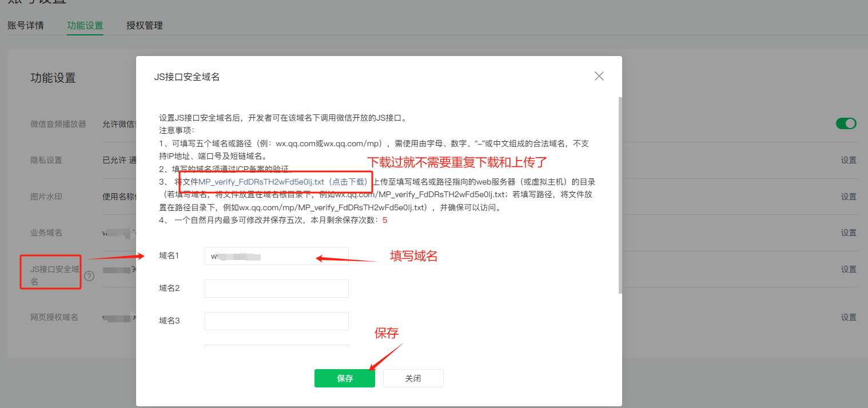868x408 pixels.
Task: Open 设置 for 网页授权域名 row
Action: pos(848,318)
